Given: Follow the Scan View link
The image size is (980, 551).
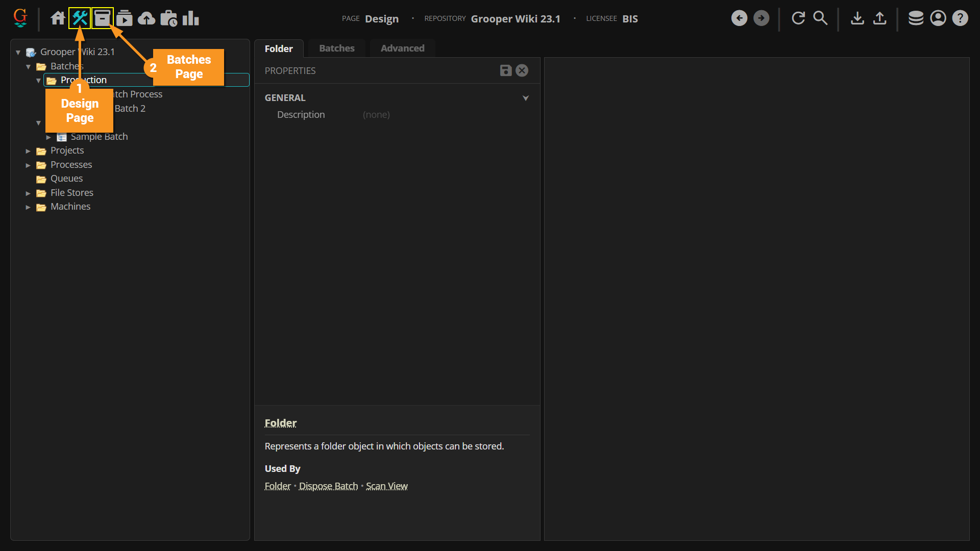Looking at the screenshot, I should coord(386,486).
